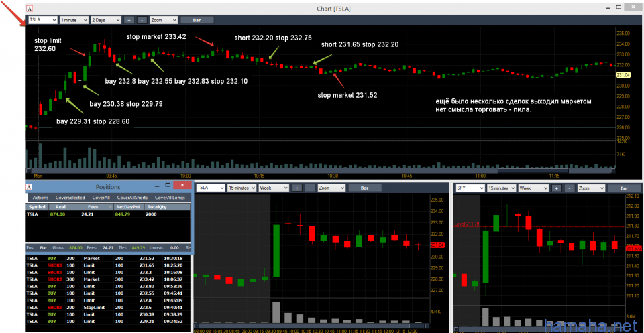This screenshot has width=644, height=333.
Task: Open the Actions menu in Positions
Action: tap(41, 198)
